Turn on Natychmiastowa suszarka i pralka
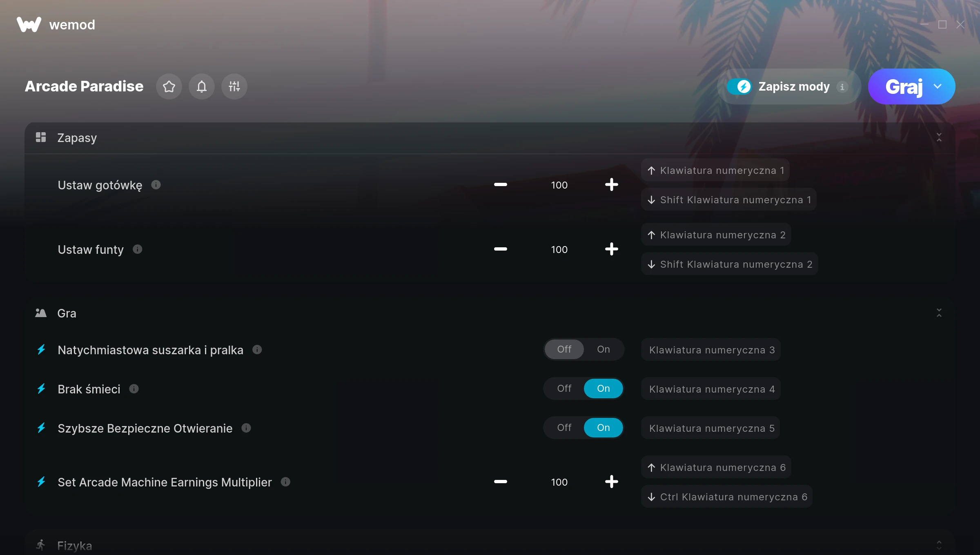 tap(604, 349)
